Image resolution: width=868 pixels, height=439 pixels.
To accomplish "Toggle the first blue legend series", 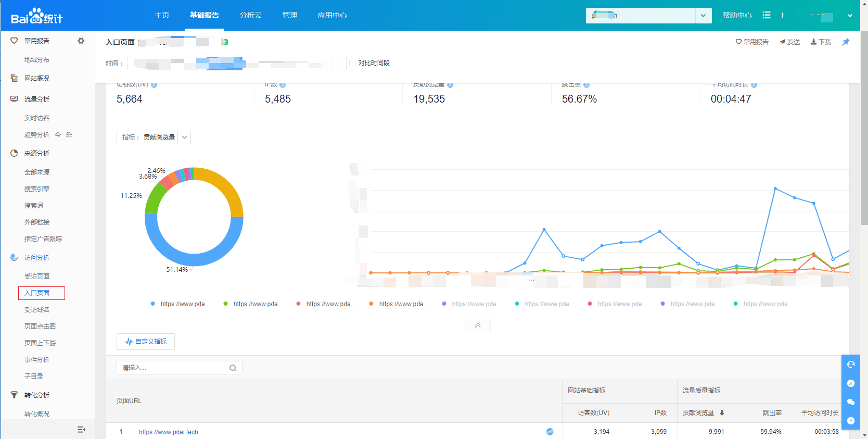I will 181,304.
